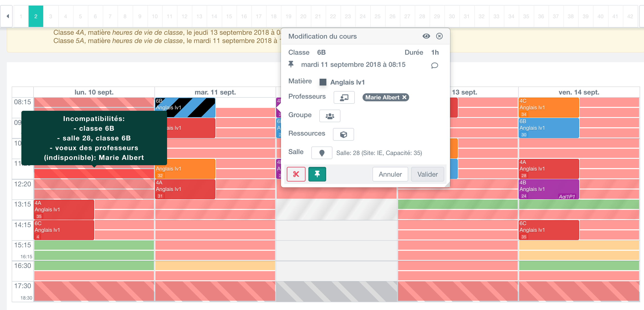
Task: Click the red scissors cut button
Action: coord(296,174)
